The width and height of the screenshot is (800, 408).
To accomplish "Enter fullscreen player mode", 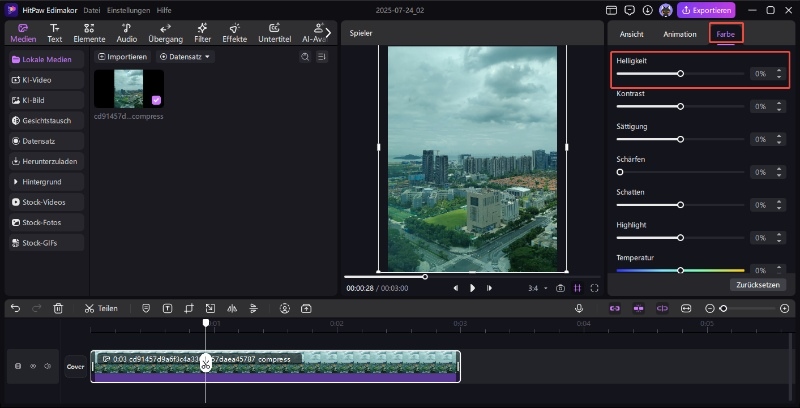I will click(x=594, y=288).
